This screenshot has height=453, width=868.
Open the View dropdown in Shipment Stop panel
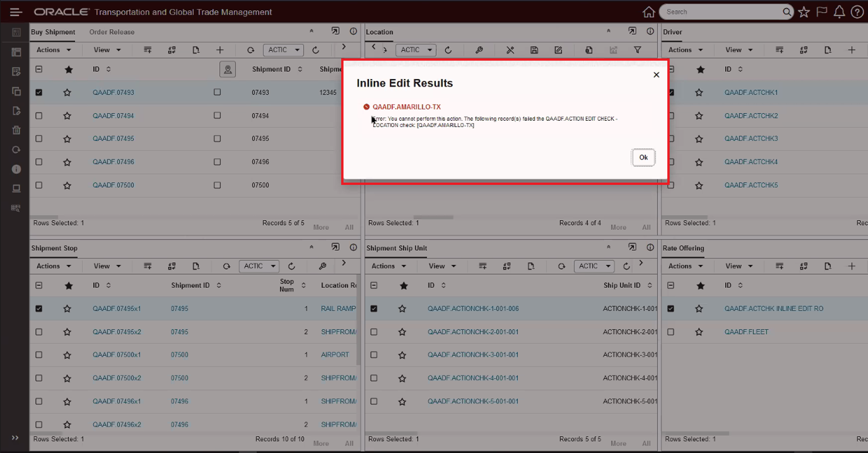[x=106, y=266]
